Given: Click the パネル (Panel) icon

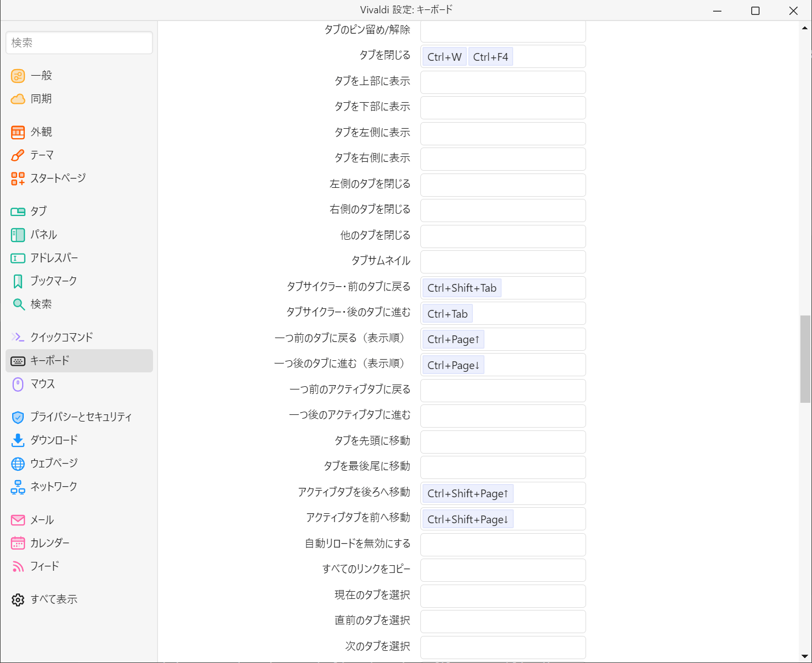Looking at the screenshot, I should [18, 235].
